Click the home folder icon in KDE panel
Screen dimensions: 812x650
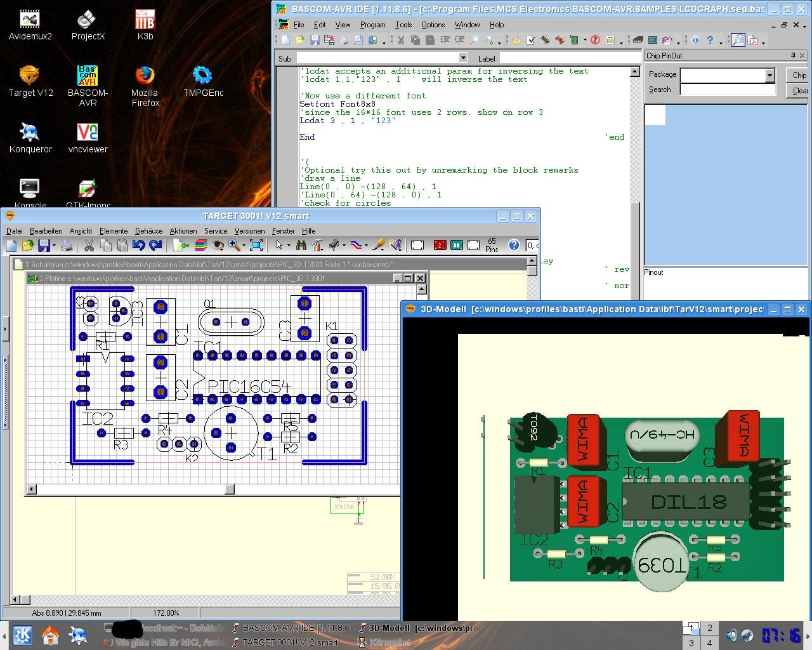point(51,635)
